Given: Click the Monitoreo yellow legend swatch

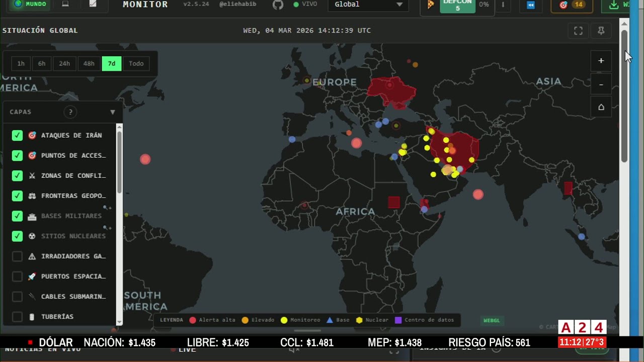Looking at the screenshot, I should click(x=284, y=320).
